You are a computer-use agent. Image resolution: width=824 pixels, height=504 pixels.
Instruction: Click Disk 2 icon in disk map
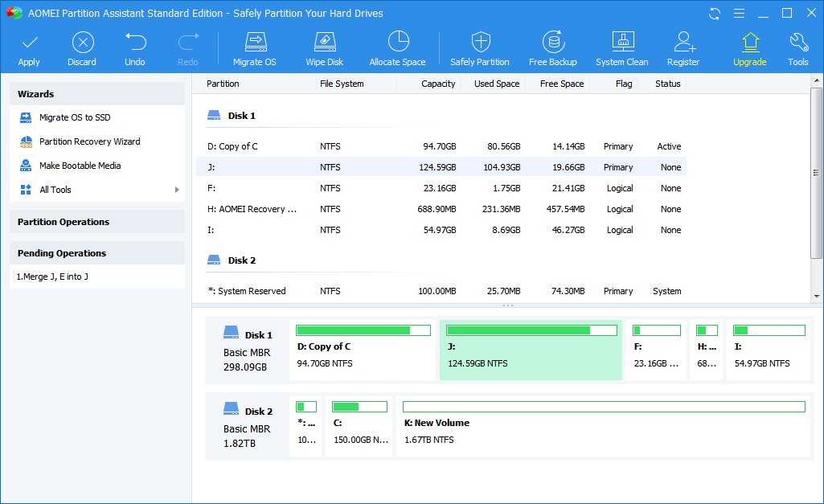(232, 408)
